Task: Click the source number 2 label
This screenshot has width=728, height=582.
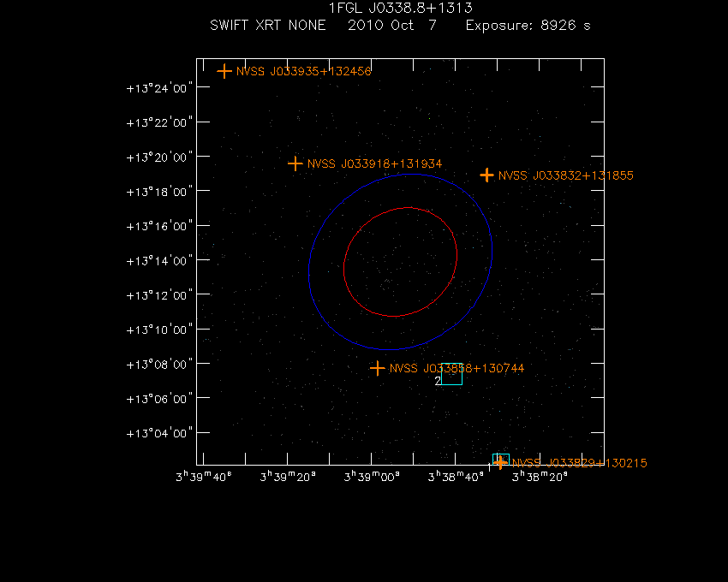Action: point(438,381)
